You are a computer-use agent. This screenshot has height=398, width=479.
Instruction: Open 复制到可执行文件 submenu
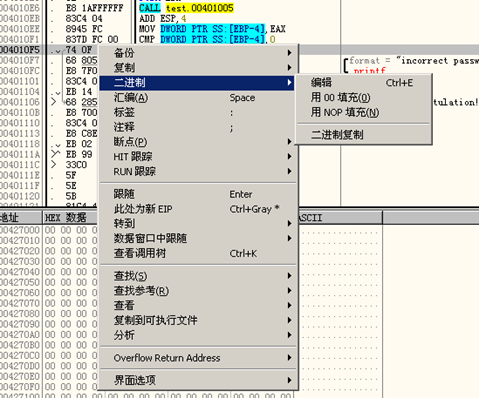[x=197, y=320]
